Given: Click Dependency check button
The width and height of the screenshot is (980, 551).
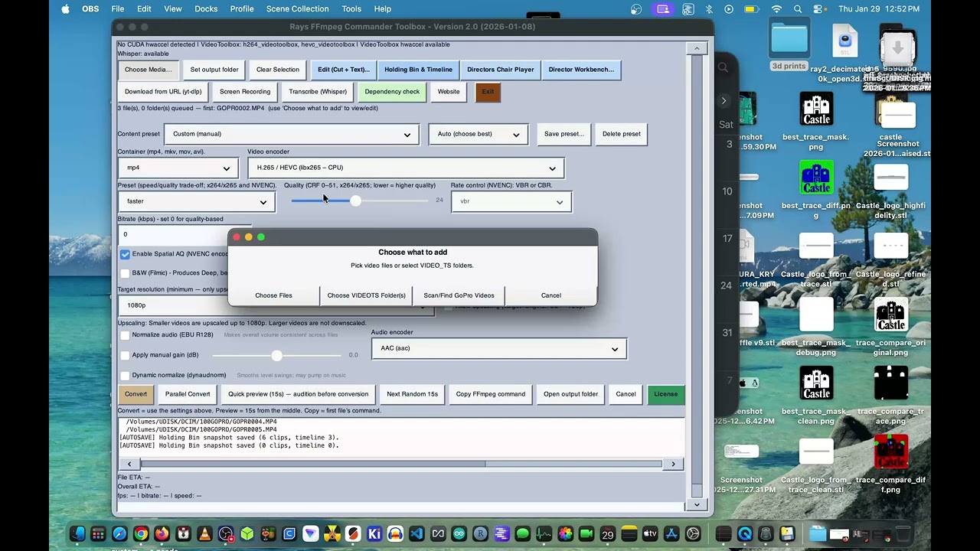Looking at the screenshot, I should tap(392, 92).
